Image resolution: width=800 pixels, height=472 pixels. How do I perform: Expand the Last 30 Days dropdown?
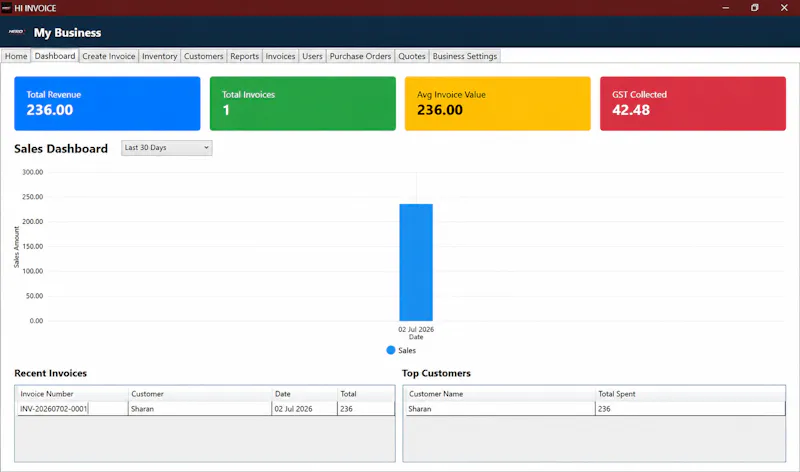tap(167, 147)
